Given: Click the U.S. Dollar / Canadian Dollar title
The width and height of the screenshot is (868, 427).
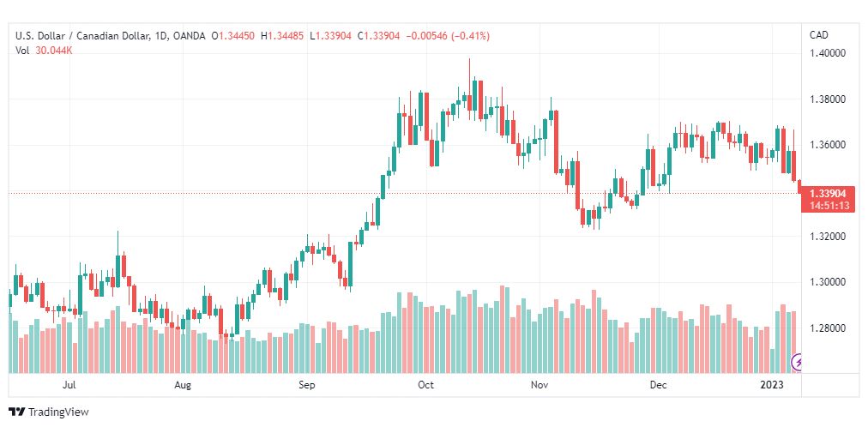Looking at the screenshot, I should (x=82, y=36).
